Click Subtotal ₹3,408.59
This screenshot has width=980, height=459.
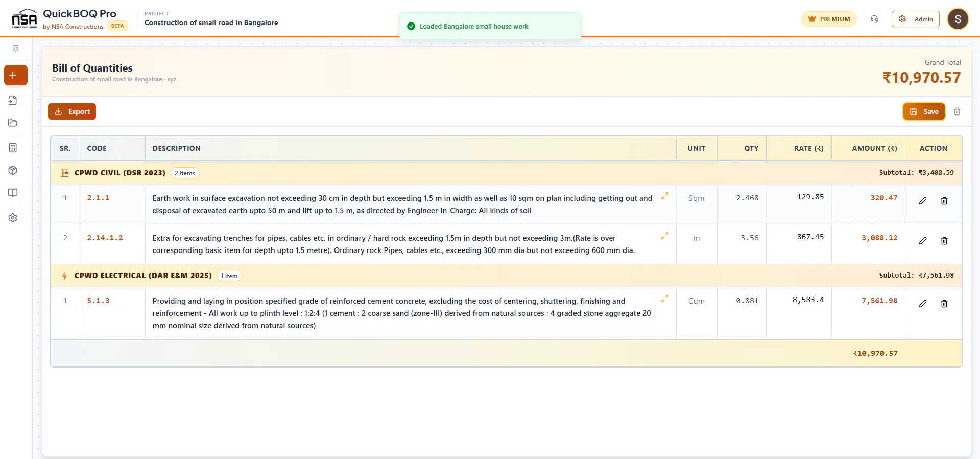click(x=917, y=173)
